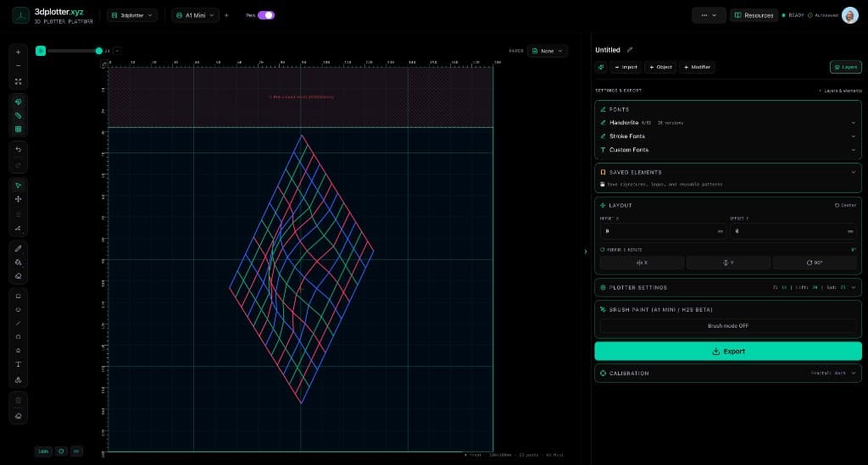This screenshot has width=868, height=465.
Task: Click the add Modifier button
Action: (697, 67)
